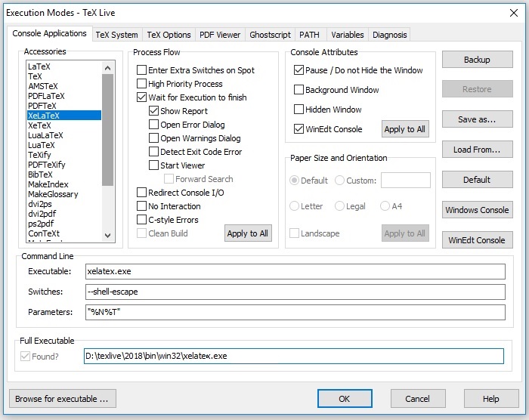The image size is (529, 420).
Task: Select LuaLaTeX in the list
Action: pos(64,135)
